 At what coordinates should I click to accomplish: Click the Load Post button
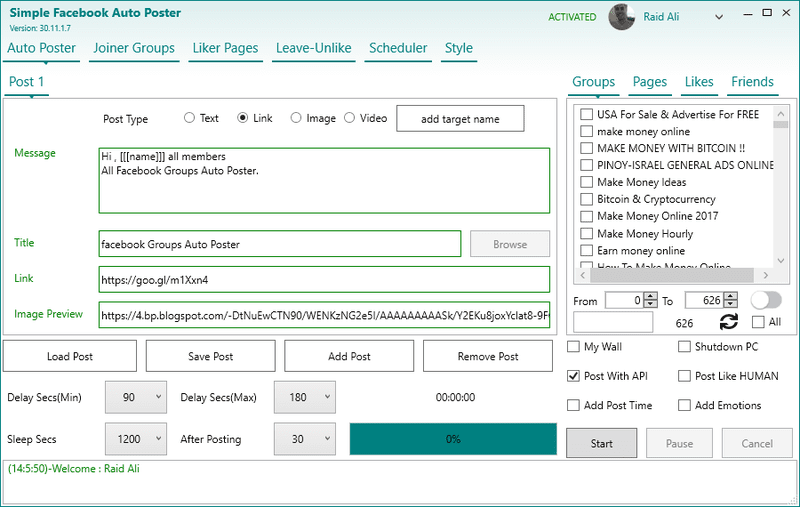coord(70,356)
